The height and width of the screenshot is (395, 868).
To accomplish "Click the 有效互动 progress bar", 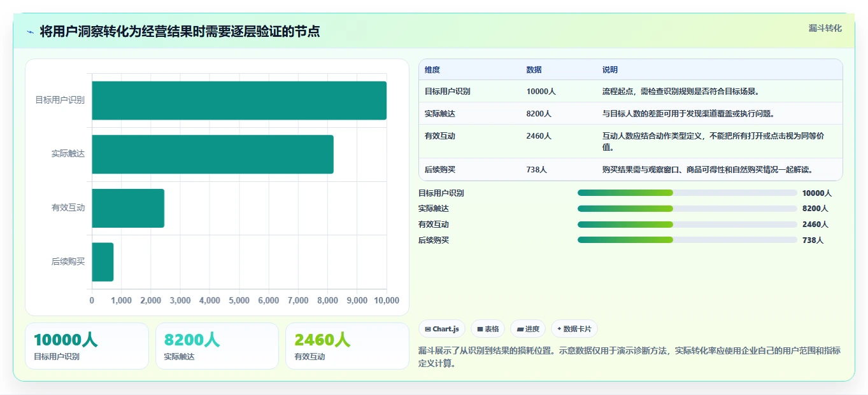I will pyautogui.click(x=687, y=224).
